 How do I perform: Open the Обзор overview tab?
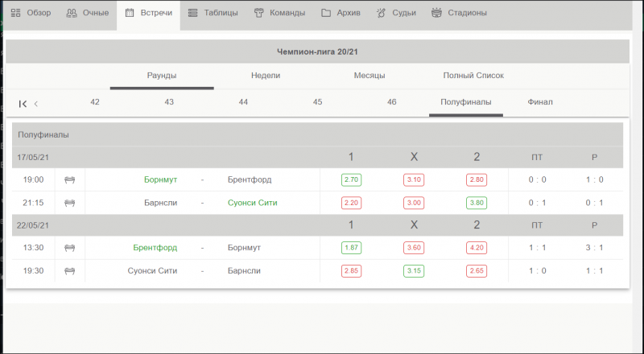(x=31, y=13)
